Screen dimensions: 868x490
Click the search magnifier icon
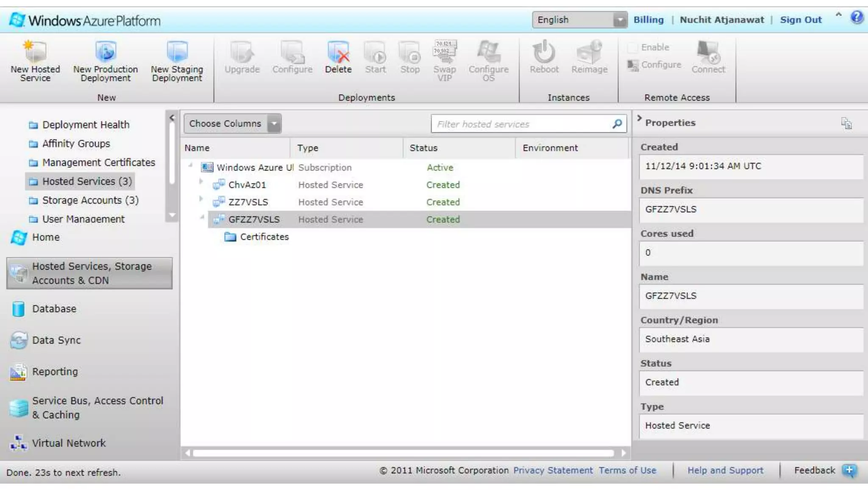coord(617,123)
